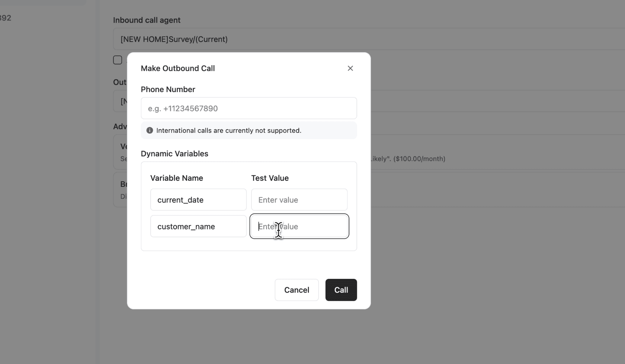Focus the Phone Number input field

[x=249, y=108]
